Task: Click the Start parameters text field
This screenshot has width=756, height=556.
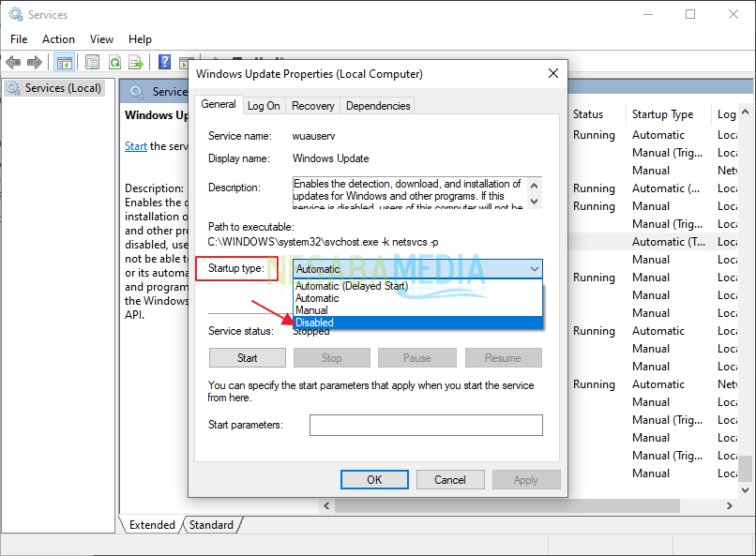Action: [426, 426]
